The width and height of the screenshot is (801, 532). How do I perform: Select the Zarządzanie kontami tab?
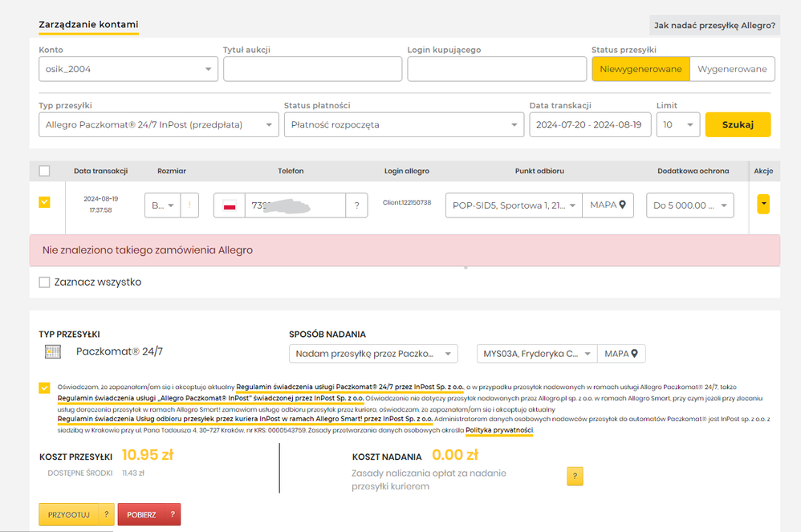(x=88, y=25)
